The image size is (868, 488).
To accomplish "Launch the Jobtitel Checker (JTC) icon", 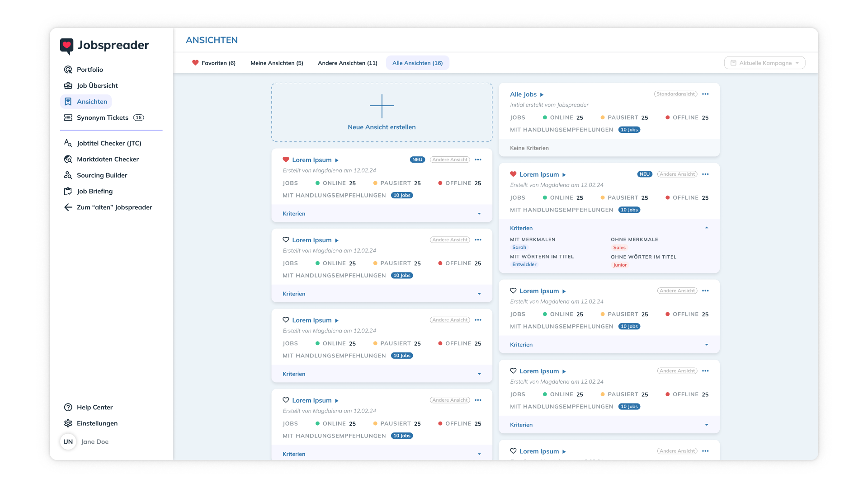I will point(68,143).
